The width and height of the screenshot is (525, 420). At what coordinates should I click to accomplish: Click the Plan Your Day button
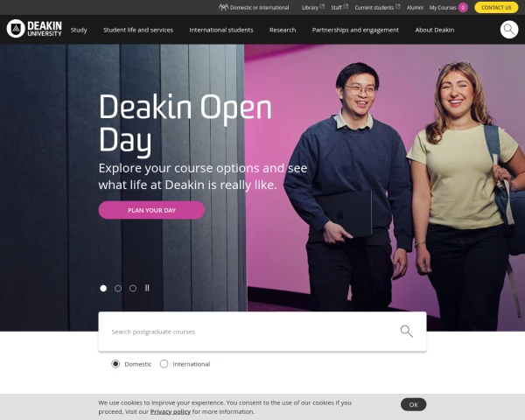(151, 210)
